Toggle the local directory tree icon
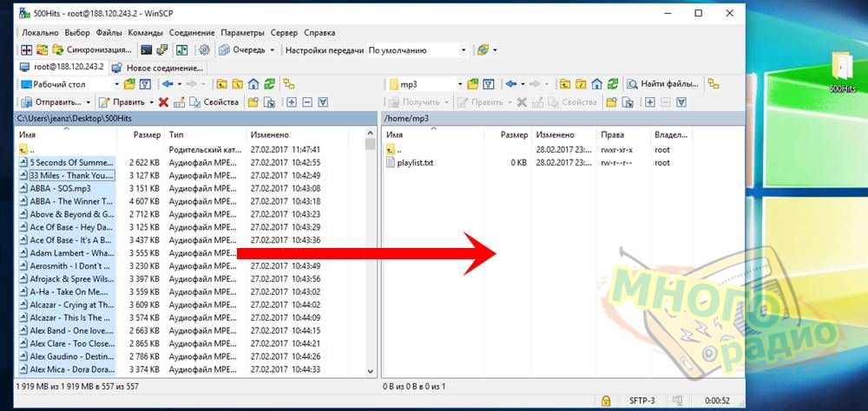The width and height of the screenshot is (868, 411). coord(289,85)
